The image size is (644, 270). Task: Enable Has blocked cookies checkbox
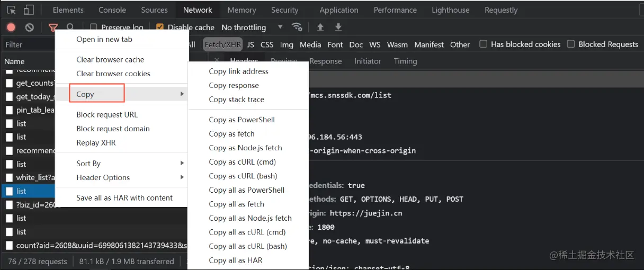tap(483, 44)
